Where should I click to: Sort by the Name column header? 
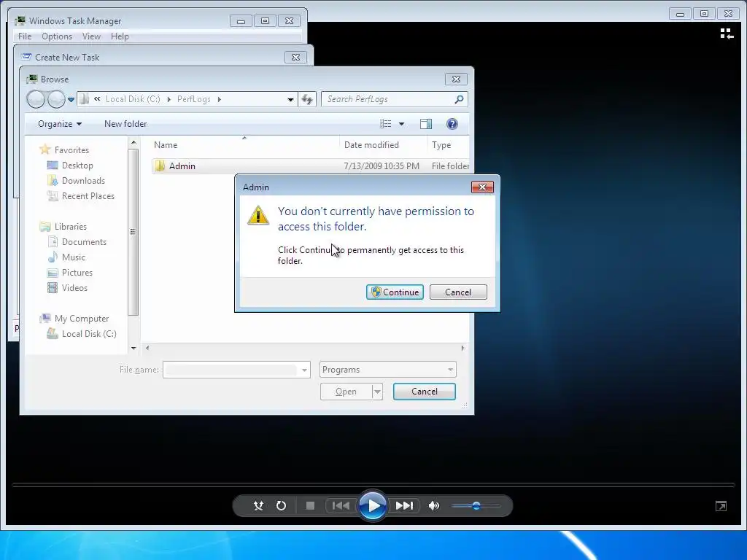[x=166, y=145]
